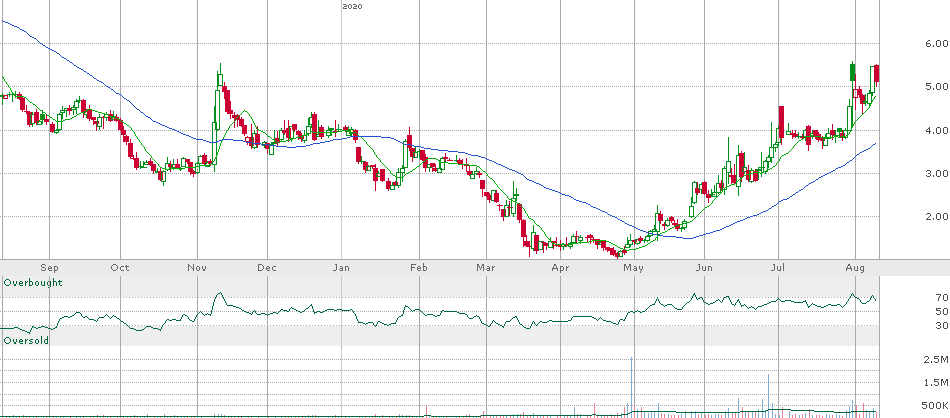
Task: Click the Jul month label on the time axis
Action: [777, 267]
